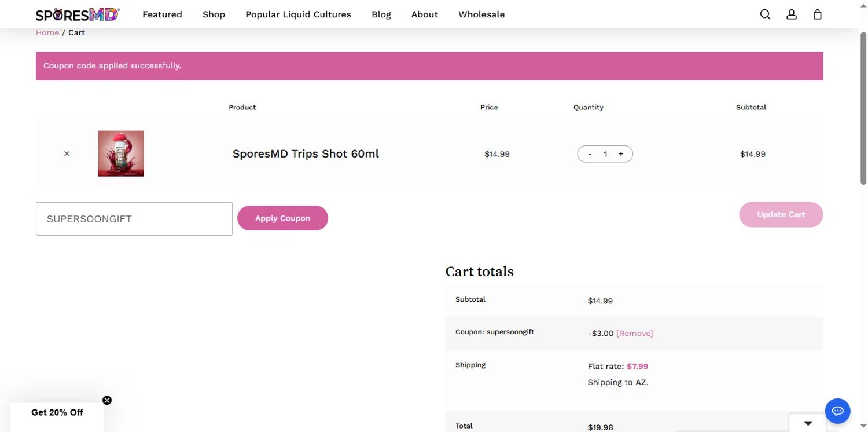The height and width of the screenshot is (432, 868).
Task: Open the Shop menu
Action: [214, 14]
